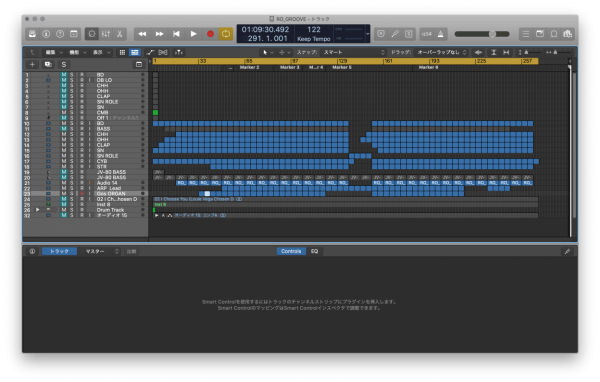The height and width of the screenshot is (382, 600).
Task: Click the vertical auto zoom icon
Action: (x=494, y=52)
